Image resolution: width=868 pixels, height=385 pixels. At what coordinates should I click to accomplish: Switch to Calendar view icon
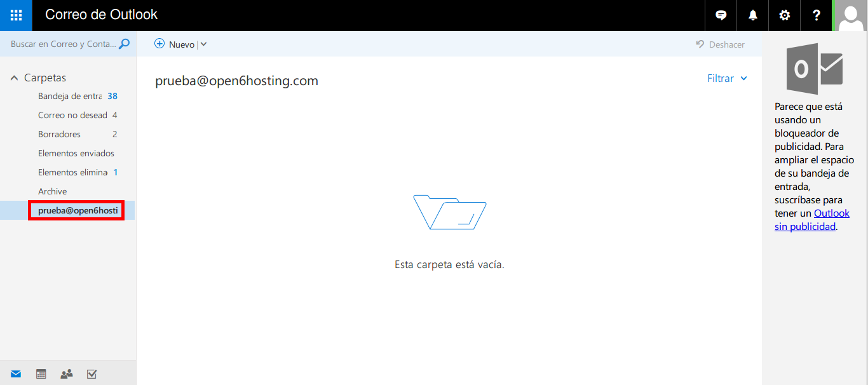point(41,374)
